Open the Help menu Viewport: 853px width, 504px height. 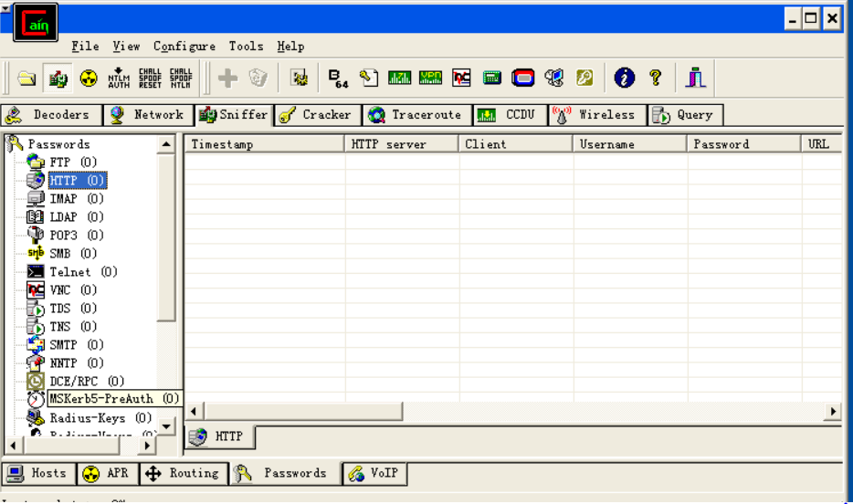[x=290, y=47]
